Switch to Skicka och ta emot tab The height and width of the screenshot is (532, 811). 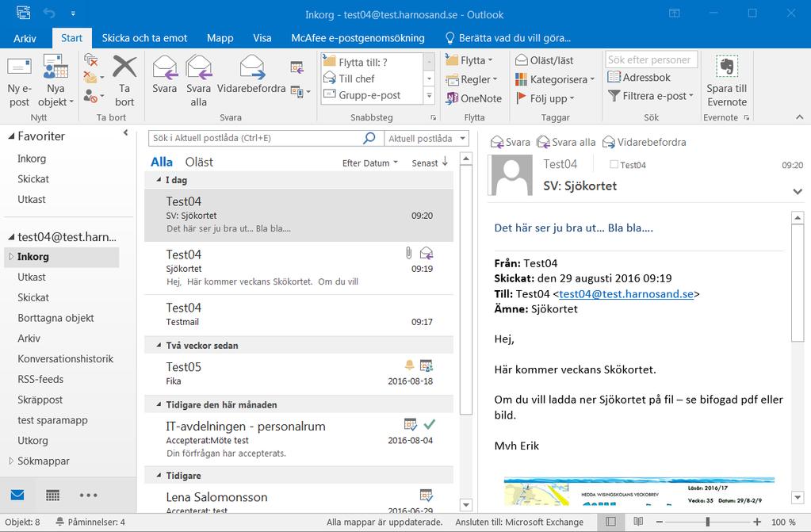point(144,38)
